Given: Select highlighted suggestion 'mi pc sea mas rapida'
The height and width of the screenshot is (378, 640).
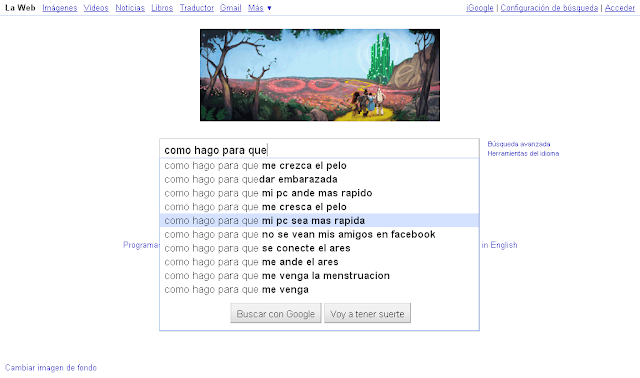Looking at the screenshot, I should click(319, 220).
